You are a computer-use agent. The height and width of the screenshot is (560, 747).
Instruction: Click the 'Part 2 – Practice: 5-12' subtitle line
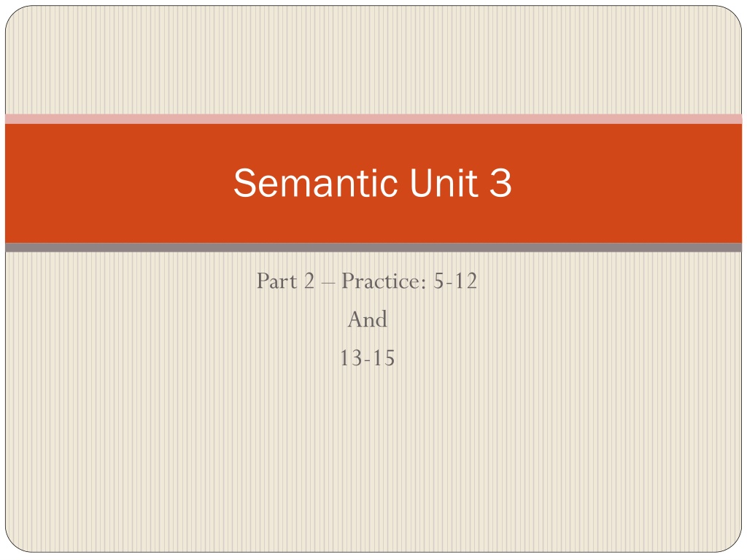coord(367,281)
